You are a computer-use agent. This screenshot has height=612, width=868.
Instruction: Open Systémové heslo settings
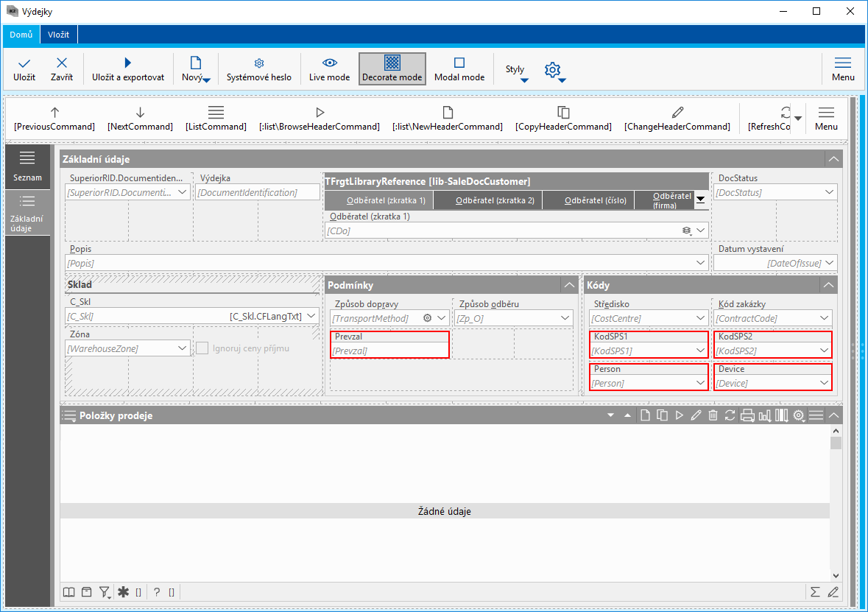point(258,64)
